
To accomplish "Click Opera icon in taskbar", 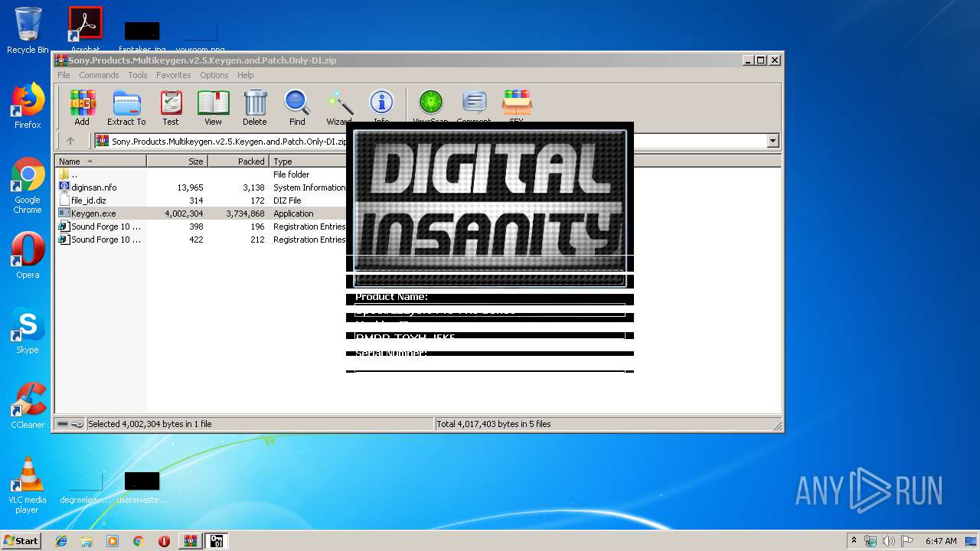I will click(x=164, y=541).
